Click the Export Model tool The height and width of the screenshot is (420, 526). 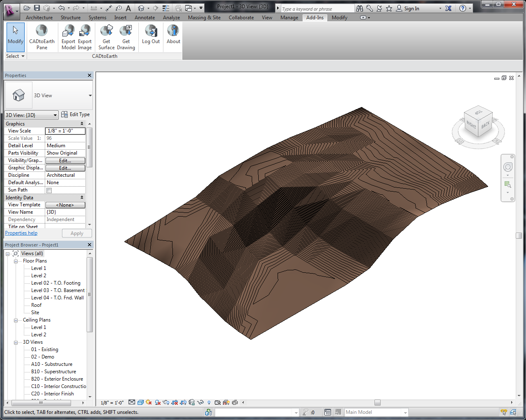[x=68, y=37]
